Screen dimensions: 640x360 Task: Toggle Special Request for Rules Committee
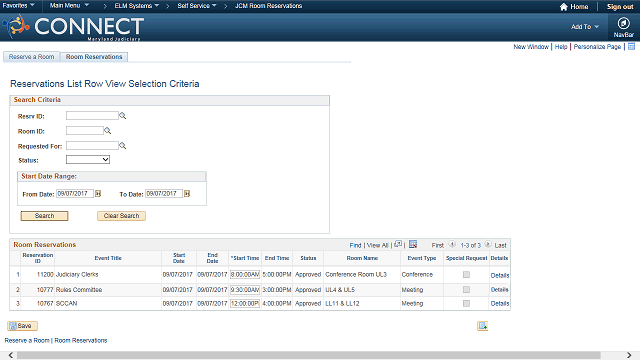(x=466, y=289)
